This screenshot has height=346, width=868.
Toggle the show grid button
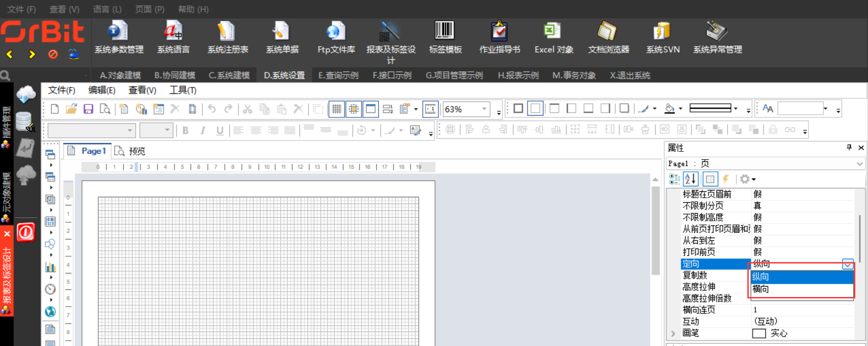pyautogui.click(x=336, y=109)
